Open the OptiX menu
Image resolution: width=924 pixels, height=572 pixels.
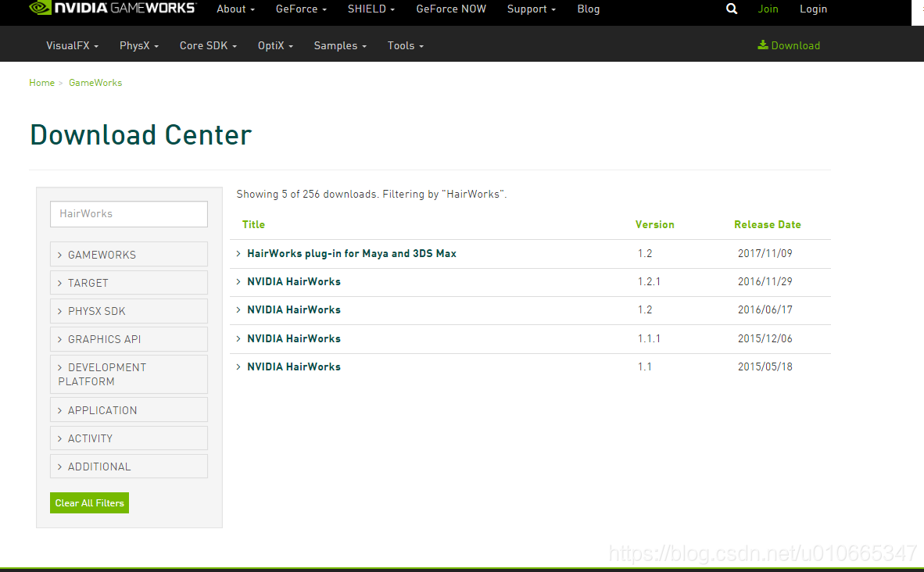275,45
